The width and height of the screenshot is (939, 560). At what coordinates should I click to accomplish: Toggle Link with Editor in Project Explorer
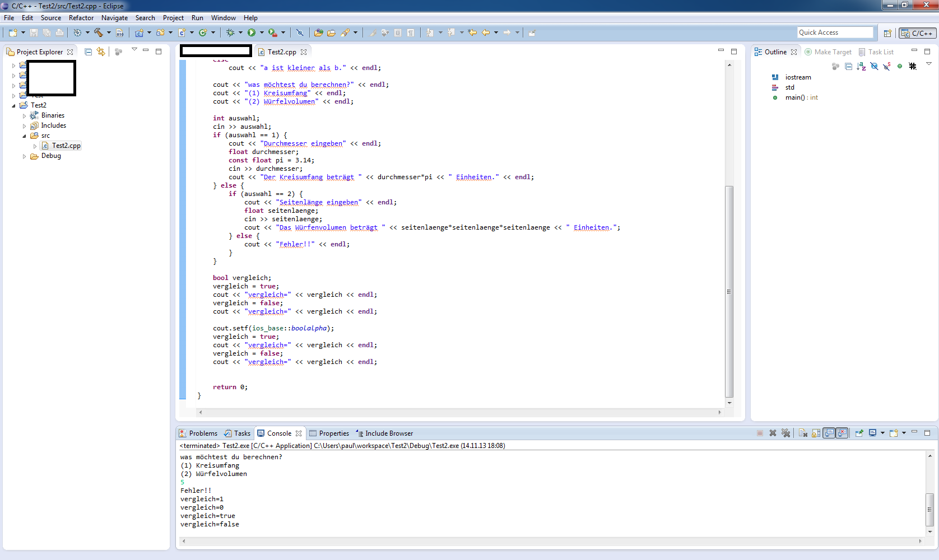tap(101, 52)
